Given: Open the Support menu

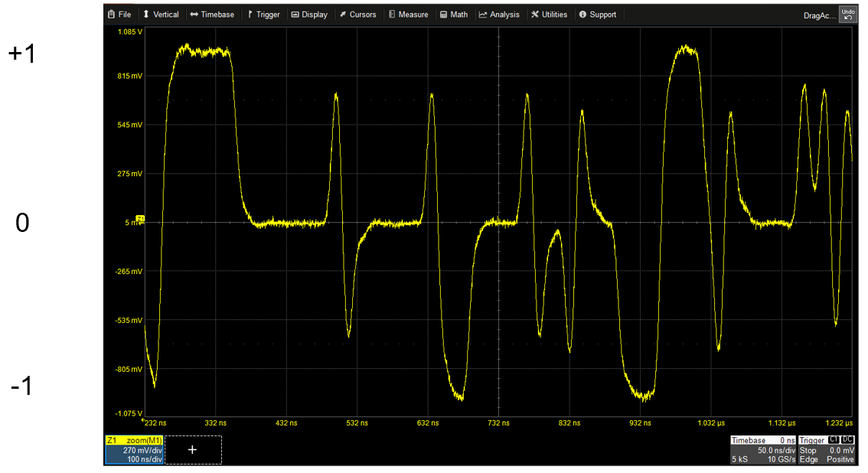Looking at the screenshot, I should coord(598,15).
